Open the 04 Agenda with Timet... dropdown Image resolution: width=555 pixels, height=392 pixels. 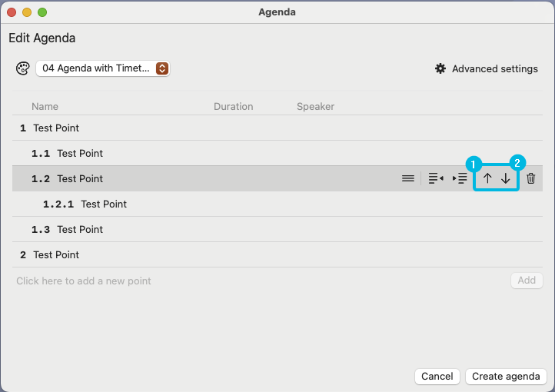pyautogui.click(x=103, y=68)
